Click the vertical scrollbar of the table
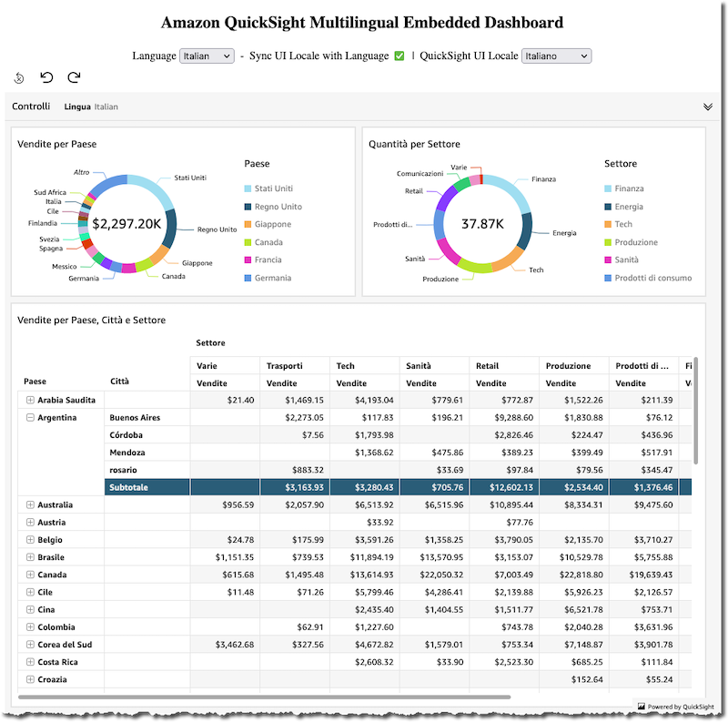 [x=695, y=410]
